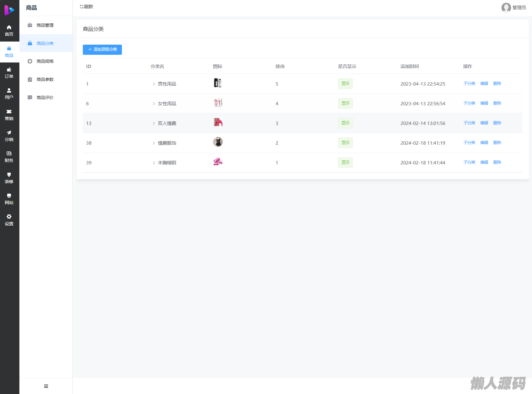Go to 商品参数 menu item
Screen dimensions: 532x394
46,79
